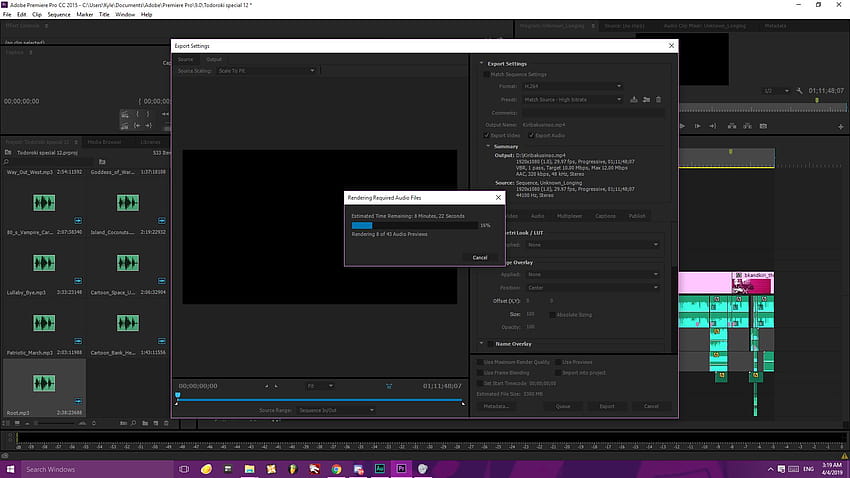Screen dimensions: 850x478
Task: Open File Explorer from the taskbar
Action: (x=249, y=469)
